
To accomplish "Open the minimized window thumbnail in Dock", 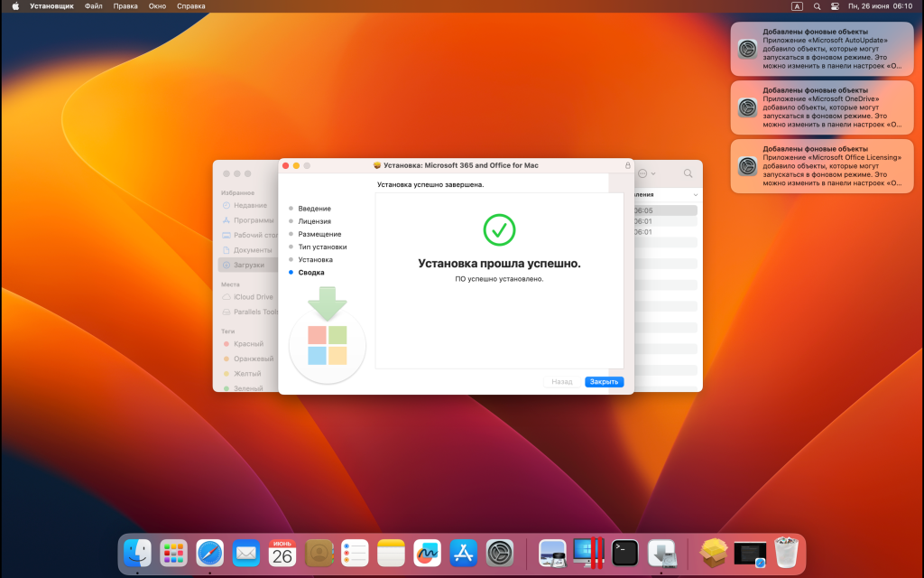I will point(750,555).
